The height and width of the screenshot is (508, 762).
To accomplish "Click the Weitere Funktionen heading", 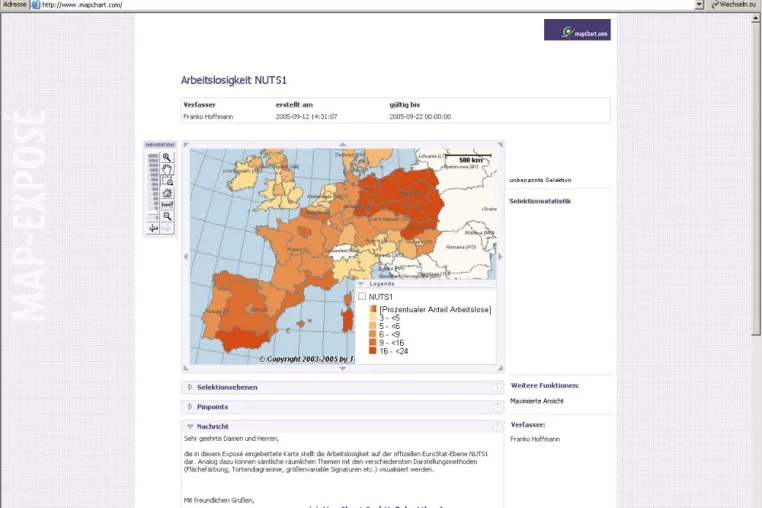I will click(x=545, y=385).
